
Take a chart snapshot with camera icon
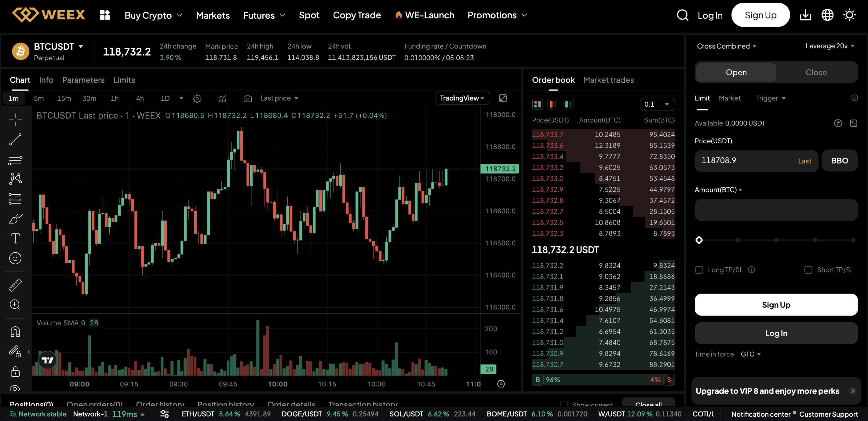point(248,98)
